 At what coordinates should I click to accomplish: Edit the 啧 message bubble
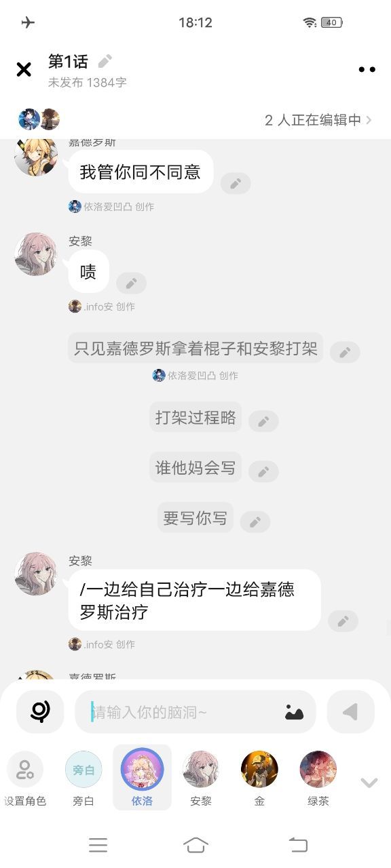coord(131,283)
